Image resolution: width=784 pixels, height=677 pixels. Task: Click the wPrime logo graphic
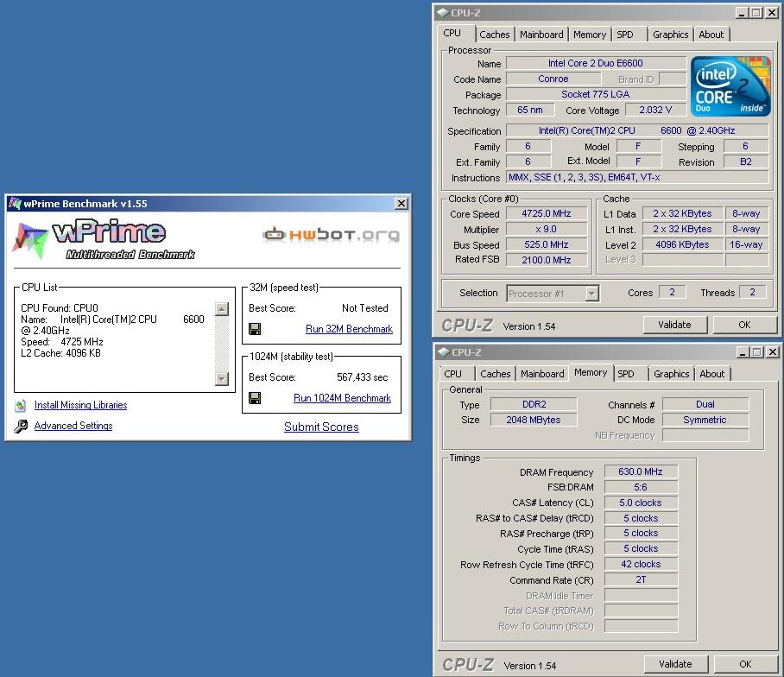(x=104, y=239)
